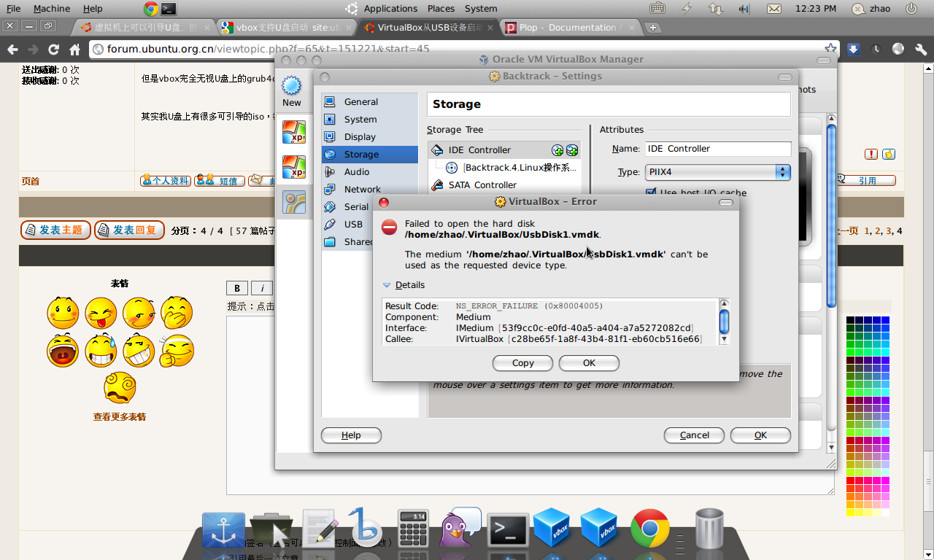
Task: Click the browser back arrow
Action: tap(12, 50)
